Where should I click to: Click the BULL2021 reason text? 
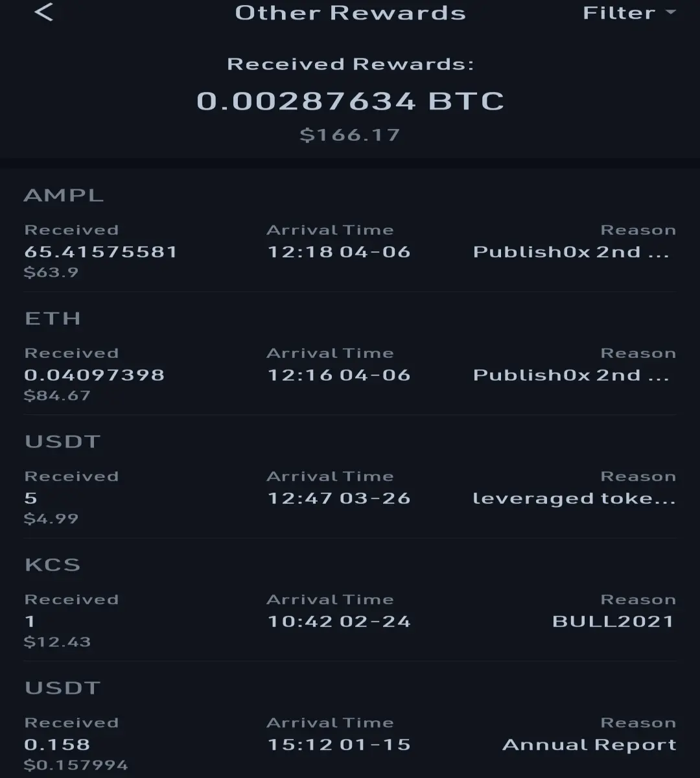click(x=613, y=622)
